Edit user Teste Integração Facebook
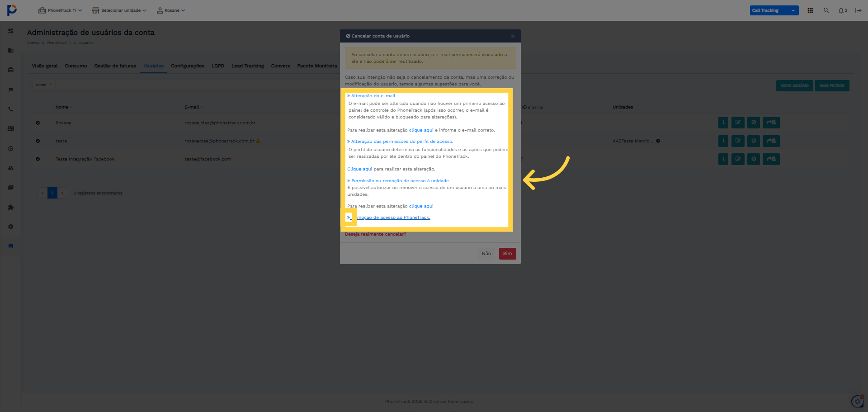 [x=738, y=159]
